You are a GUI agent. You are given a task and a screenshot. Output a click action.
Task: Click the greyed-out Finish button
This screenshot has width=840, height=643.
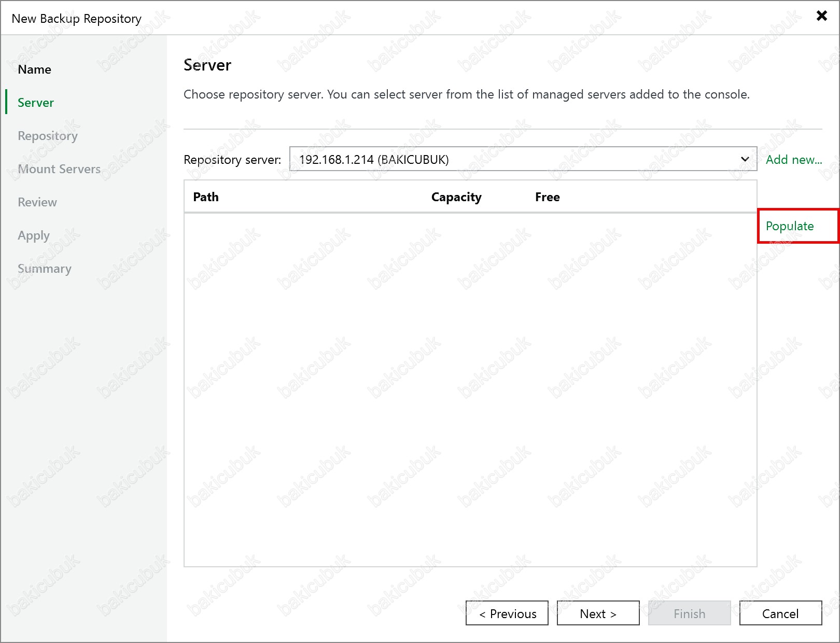click(x=689, y=613)
